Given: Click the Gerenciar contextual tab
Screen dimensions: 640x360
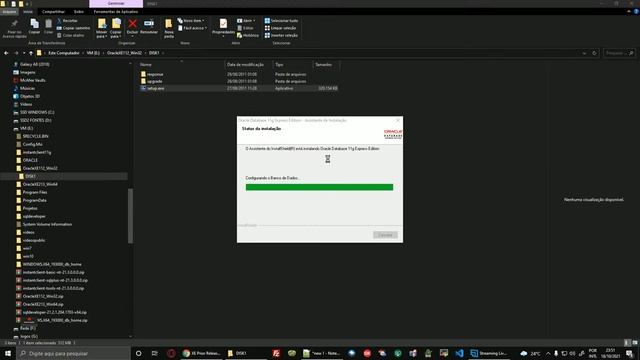Looking at the screenshot, I should tap(116, 3).
